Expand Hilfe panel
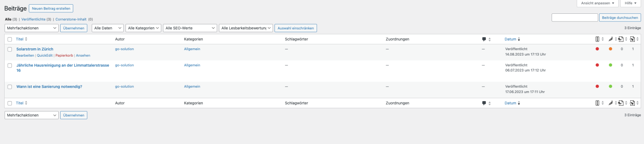Screen dimensions: 644x144 631,3
